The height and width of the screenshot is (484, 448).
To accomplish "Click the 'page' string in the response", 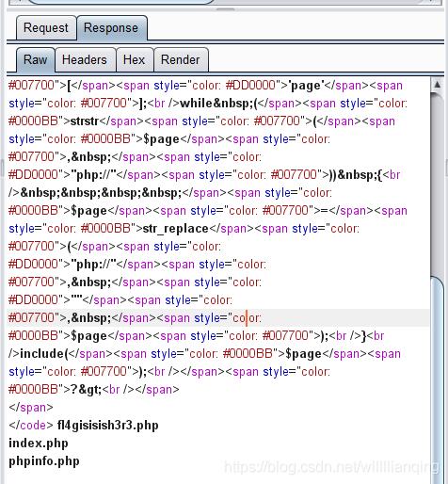I will pyautogui.click(x=306, y=86).
